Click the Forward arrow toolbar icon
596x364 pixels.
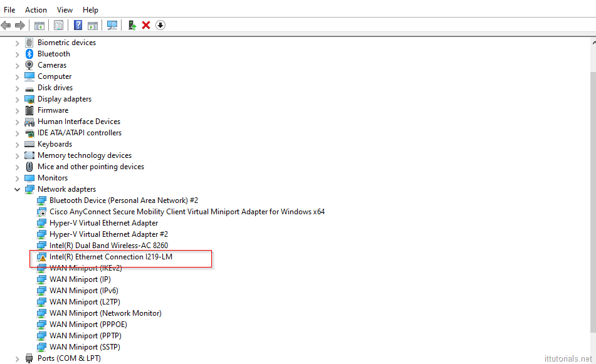pyautogui.click(x=20, y=26)
